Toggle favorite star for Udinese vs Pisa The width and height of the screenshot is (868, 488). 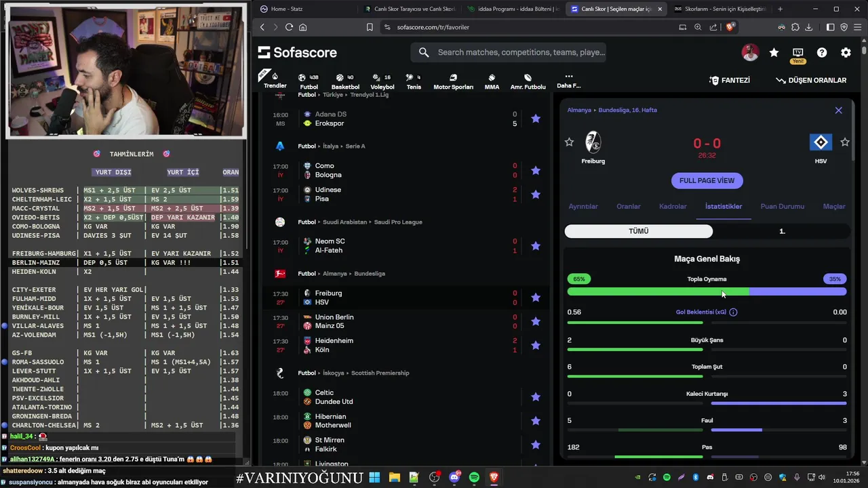pos(536,194)
